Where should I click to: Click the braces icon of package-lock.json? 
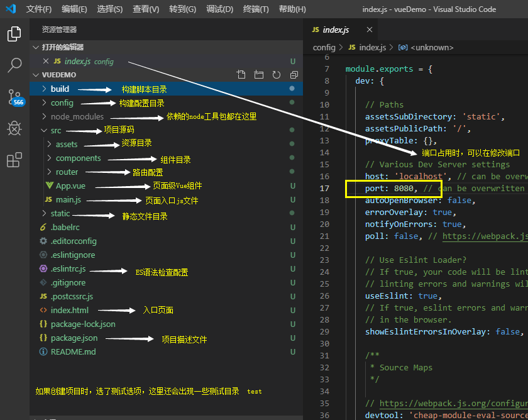click(43, 324)
